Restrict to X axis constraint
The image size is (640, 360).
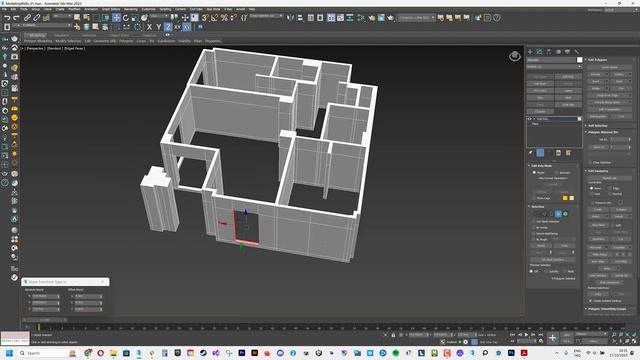149,27
